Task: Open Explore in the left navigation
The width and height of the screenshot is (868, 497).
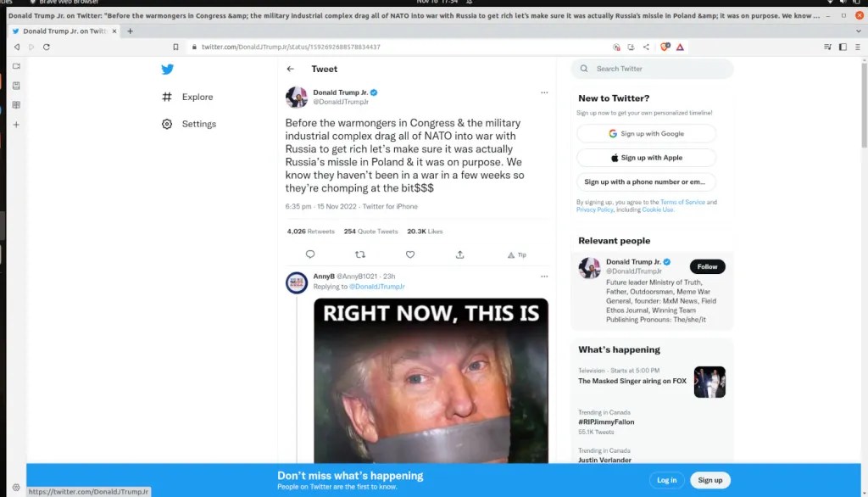Action: coord(198,98)
